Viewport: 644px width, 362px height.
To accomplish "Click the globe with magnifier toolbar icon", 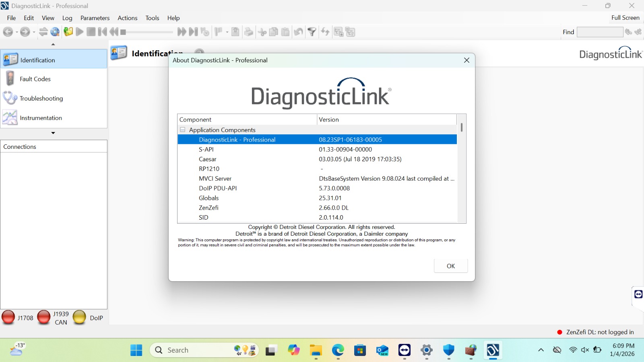I will pos(55,32).
